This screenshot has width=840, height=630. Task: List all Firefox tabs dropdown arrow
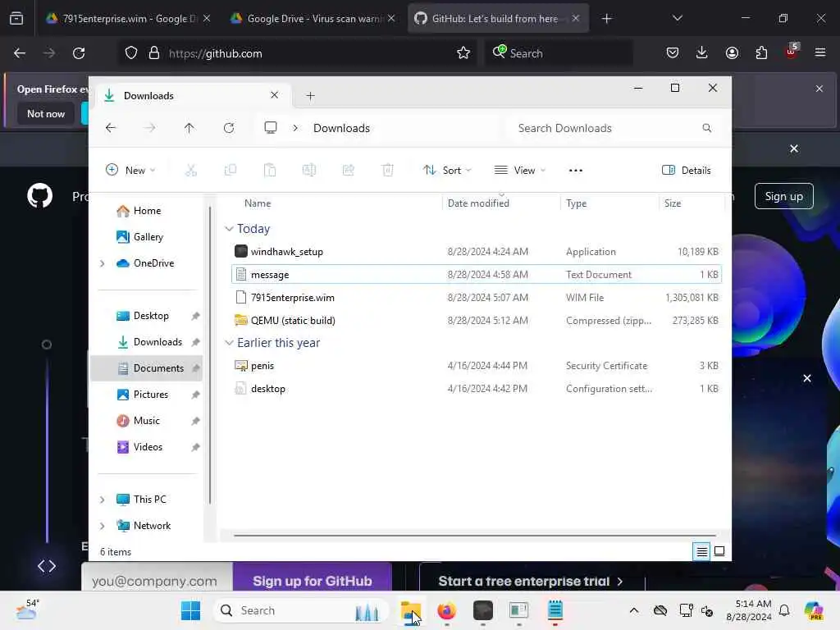[677, 18]
